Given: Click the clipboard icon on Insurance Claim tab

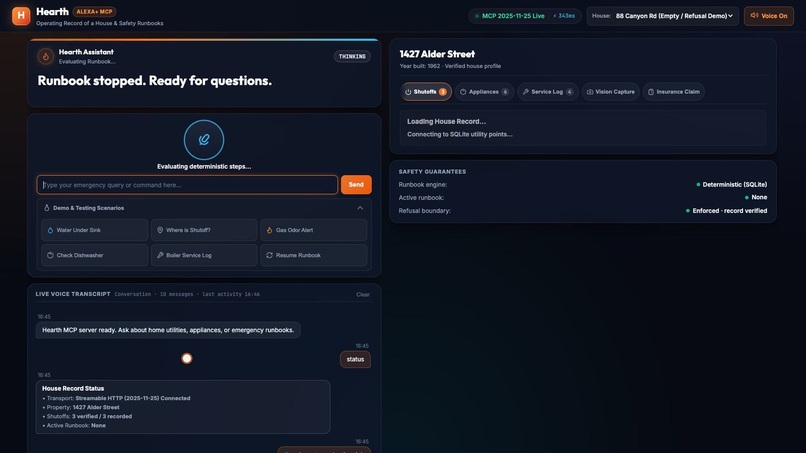Looking at the screenshot, I should point(651,92).
